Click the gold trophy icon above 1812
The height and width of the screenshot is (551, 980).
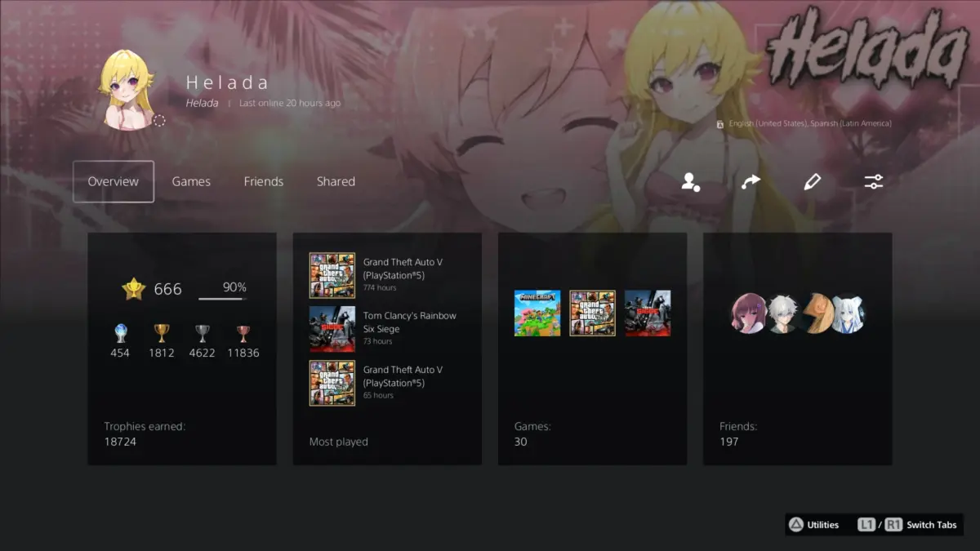pos(162,333)
